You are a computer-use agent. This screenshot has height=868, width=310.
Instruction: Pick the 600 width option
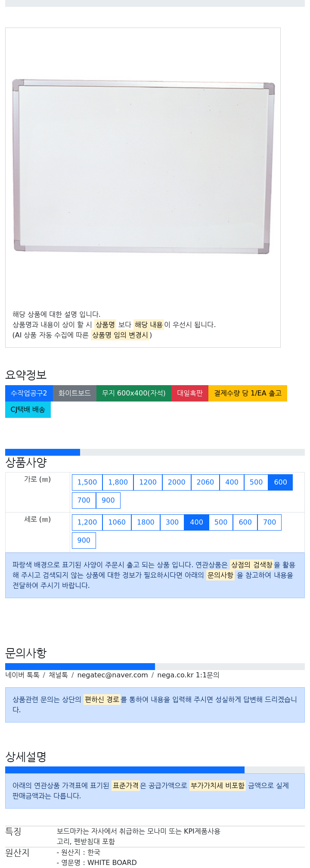(x=280, y=482)
